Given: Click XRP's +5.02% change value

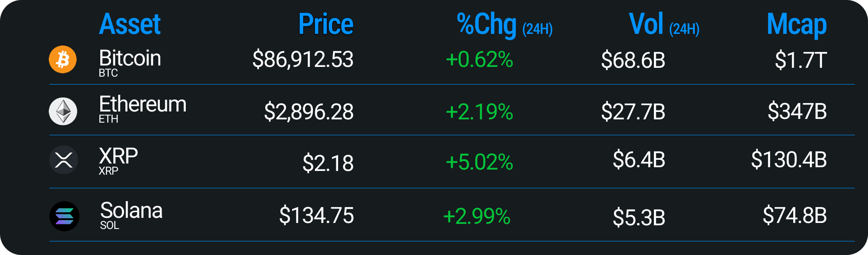Looking at the screenshot, I should click(x=479, y=163).
